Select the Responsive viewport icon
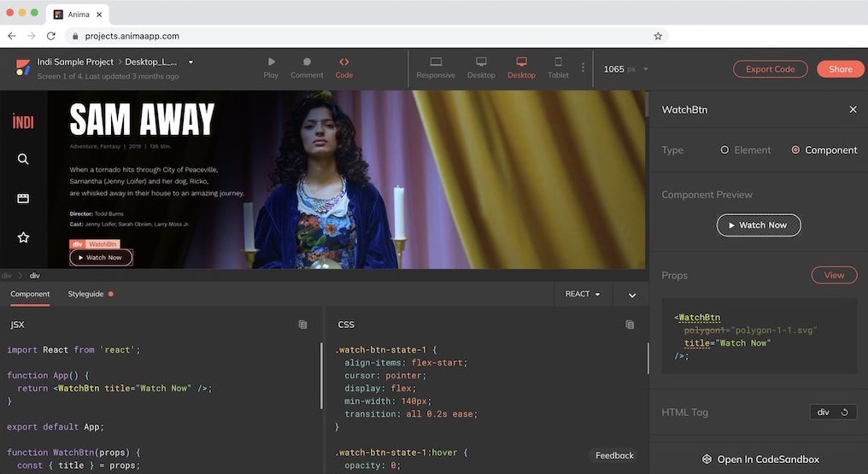The width and height of the screenshot is (868, 474). click(435, 62)
